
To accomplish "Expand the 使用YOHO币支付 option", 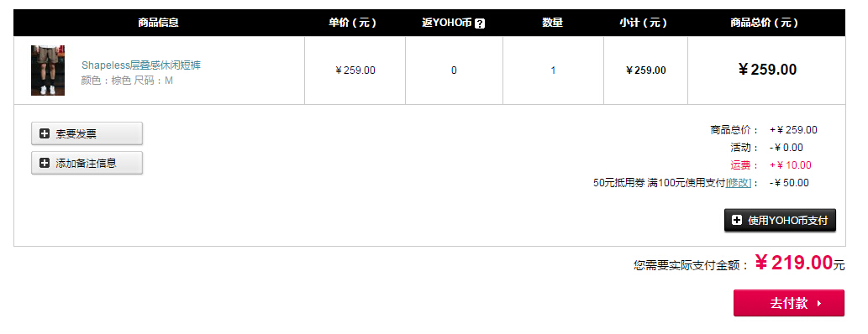I will 780,220.
